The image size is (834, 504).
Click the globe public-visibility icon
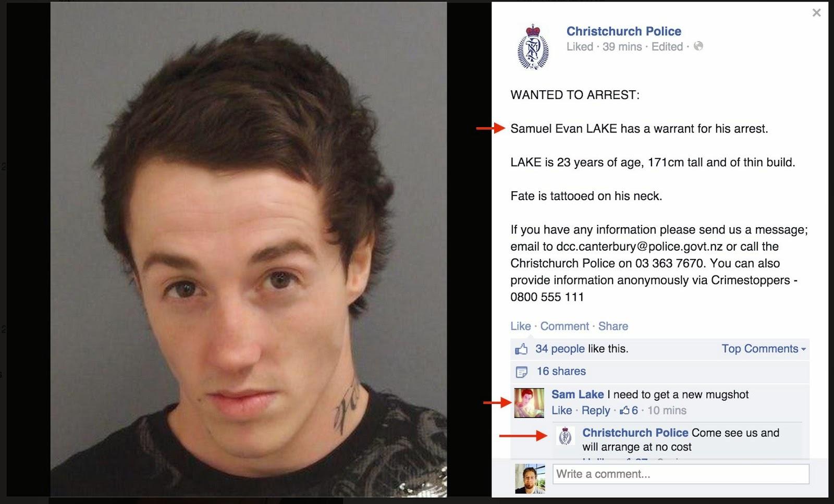coord(698,46)
